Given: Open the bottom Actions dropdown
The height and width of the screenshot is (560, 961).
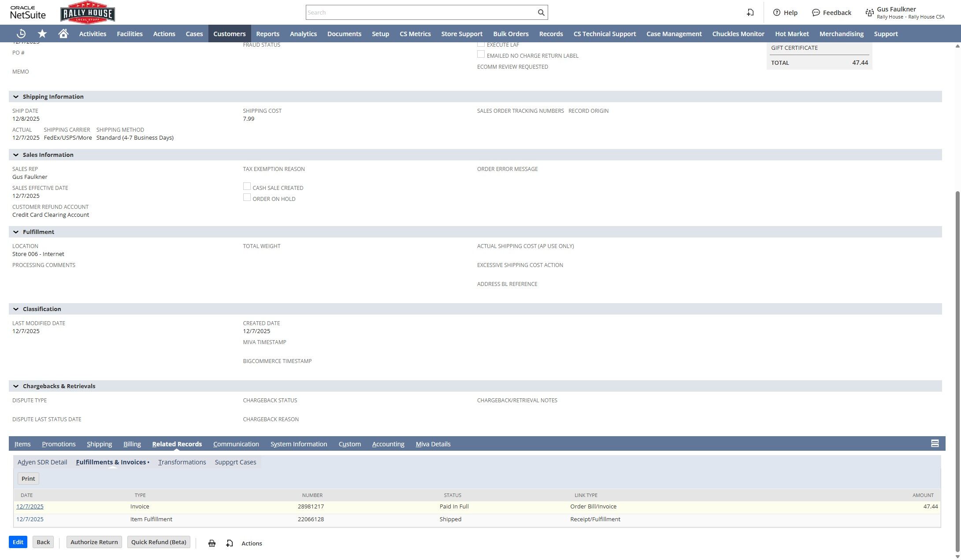Looking at the screenshot, I should point(252,543).
